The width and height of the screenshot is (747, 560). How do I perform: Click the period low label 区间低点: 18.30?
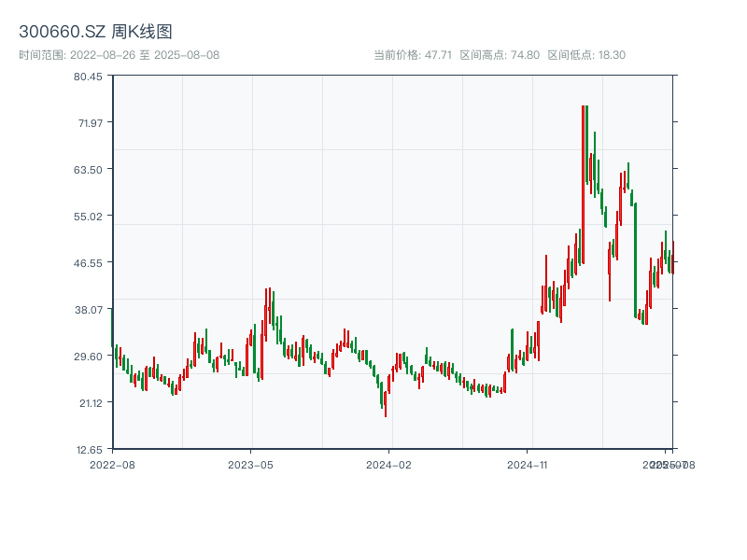(586, 55)
